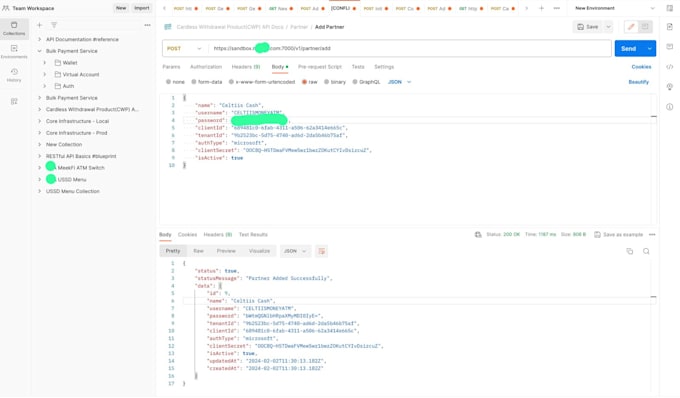Collapse the expanded Bulk Payment Service collection
The image size is (680, 398).
coord(39,51)
